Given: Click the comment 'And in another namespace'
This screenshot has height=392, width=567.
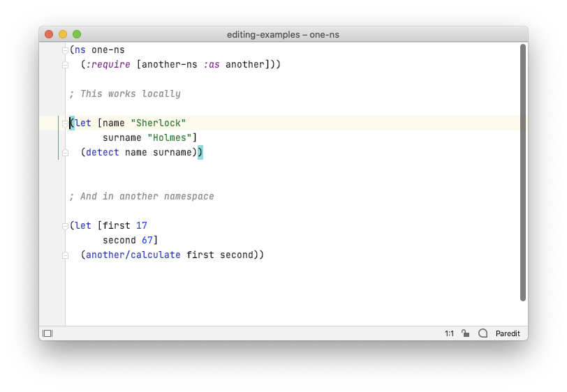Looking at the screenshot, I should point(141,197).
